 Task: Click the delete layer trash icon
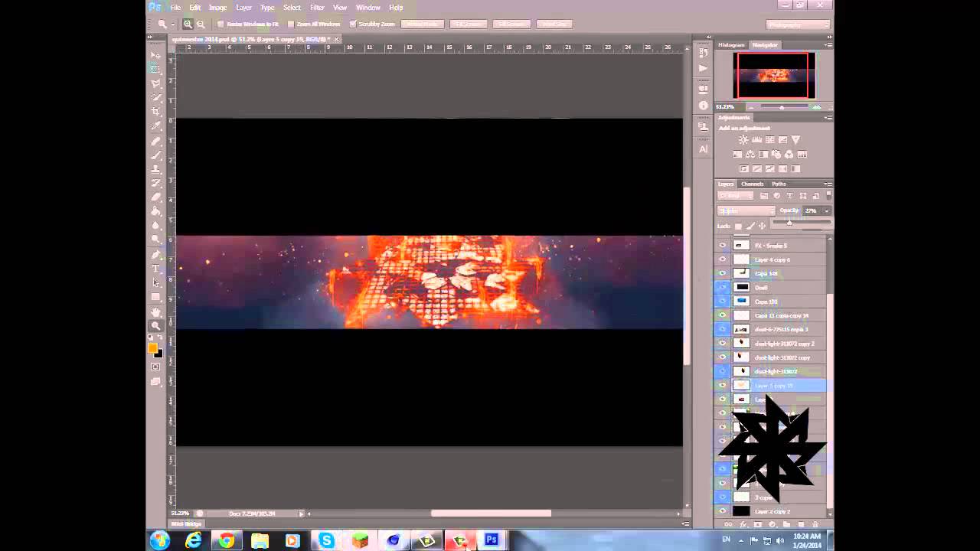pyautogui.click(x=815, y=525)
